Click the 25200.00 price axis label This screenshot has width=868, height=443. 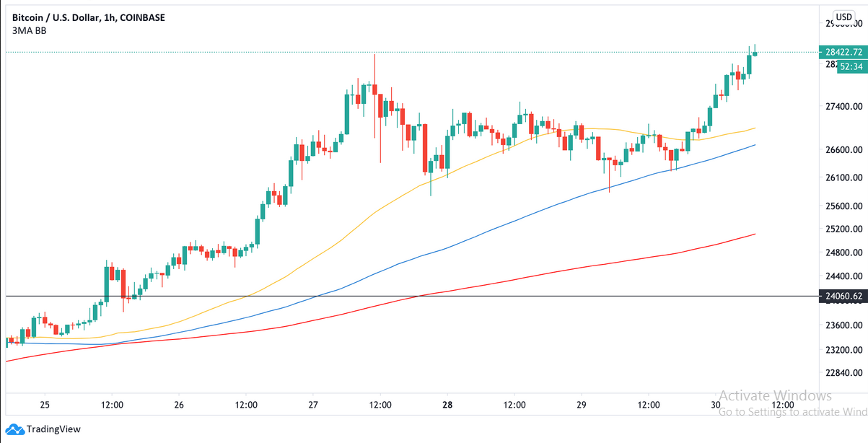[844, 229]
